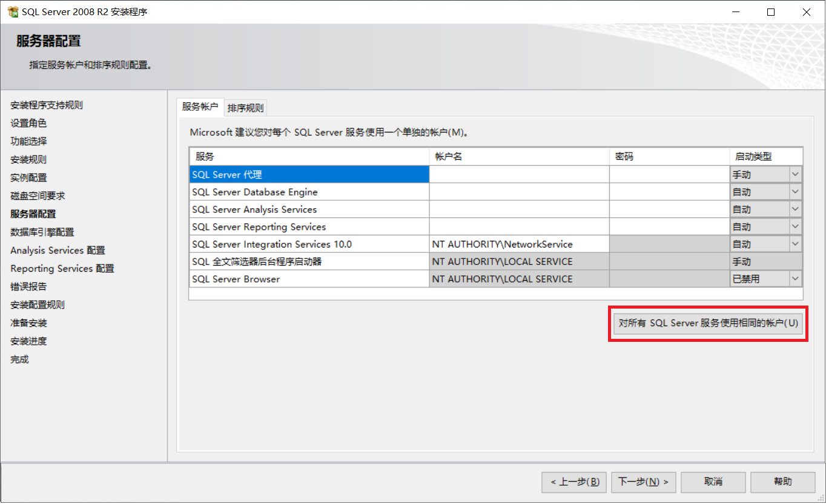The width and height of the screenshot is (826, 504).
Task: Click 实例配置 in the step list
Action: [28, 178]
